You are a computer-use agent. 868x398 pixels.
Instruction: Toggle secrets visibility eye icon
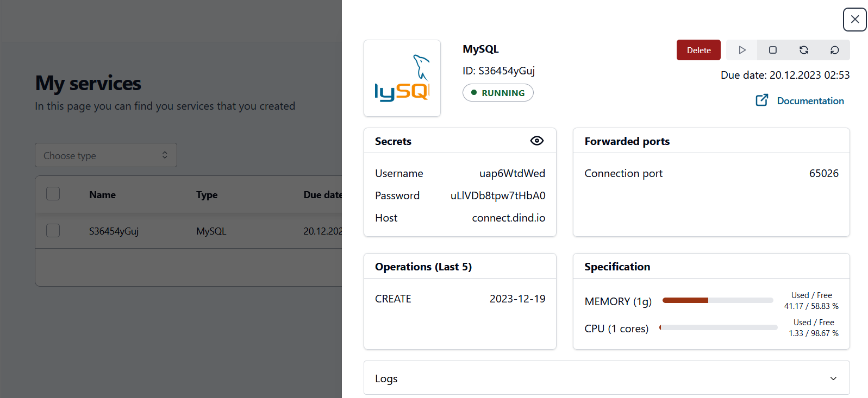pyautogui.click(x=537, y=141)
